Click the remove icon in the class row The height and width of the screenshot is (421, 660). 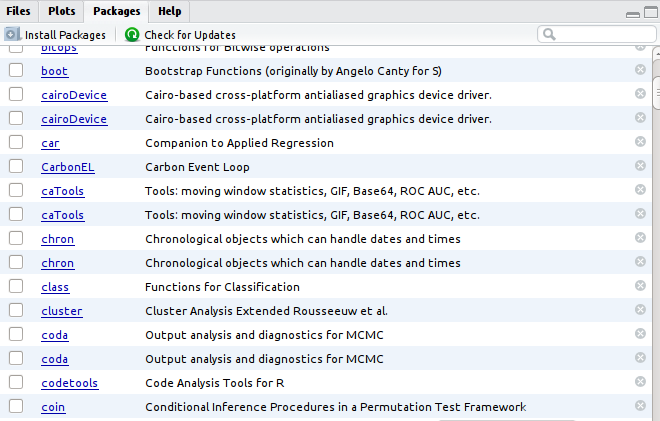(x=640, y=286)
